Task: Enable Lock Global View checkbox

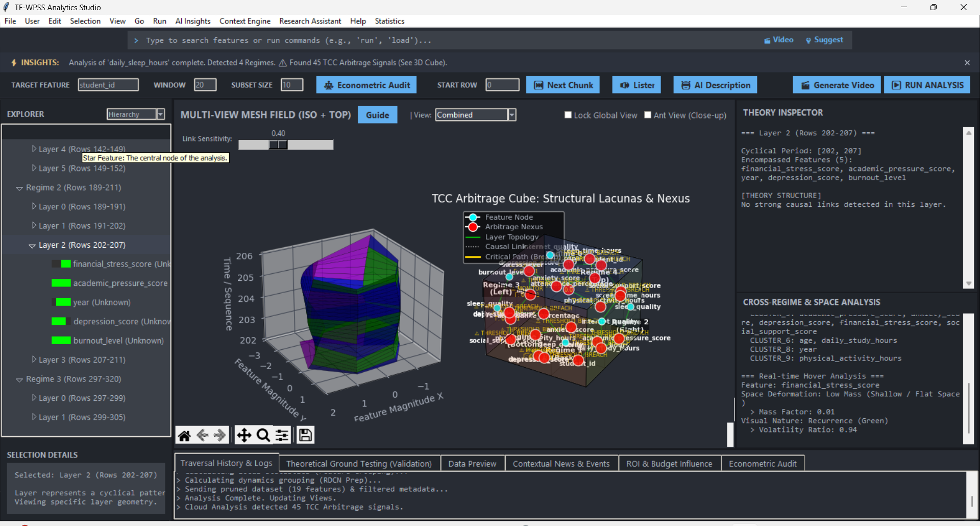Action: pyautogui.click(x=568, y=115)
